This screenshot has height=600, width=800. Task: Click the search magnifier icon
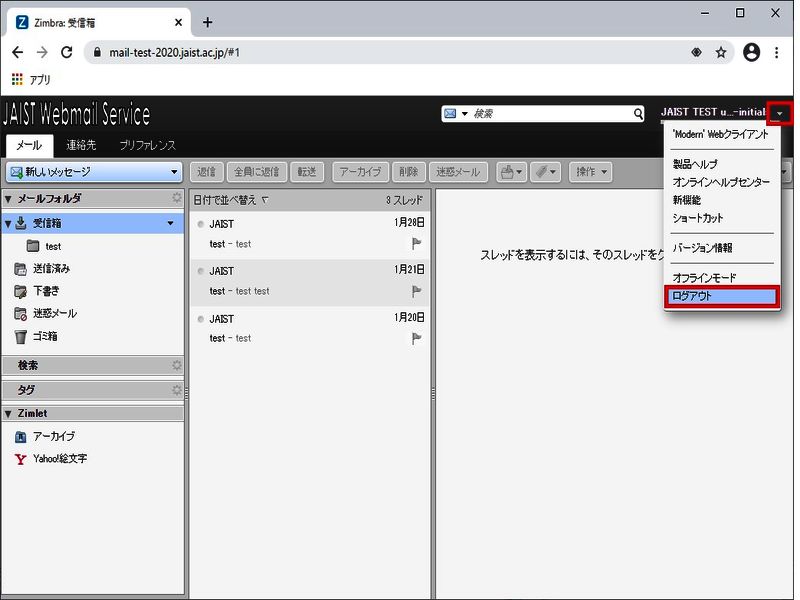(x=638, y=115)
